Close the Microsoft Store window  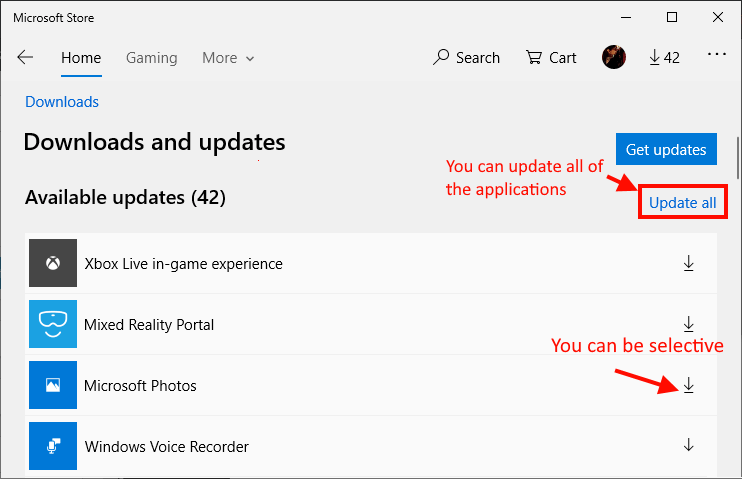click(717, 18)
